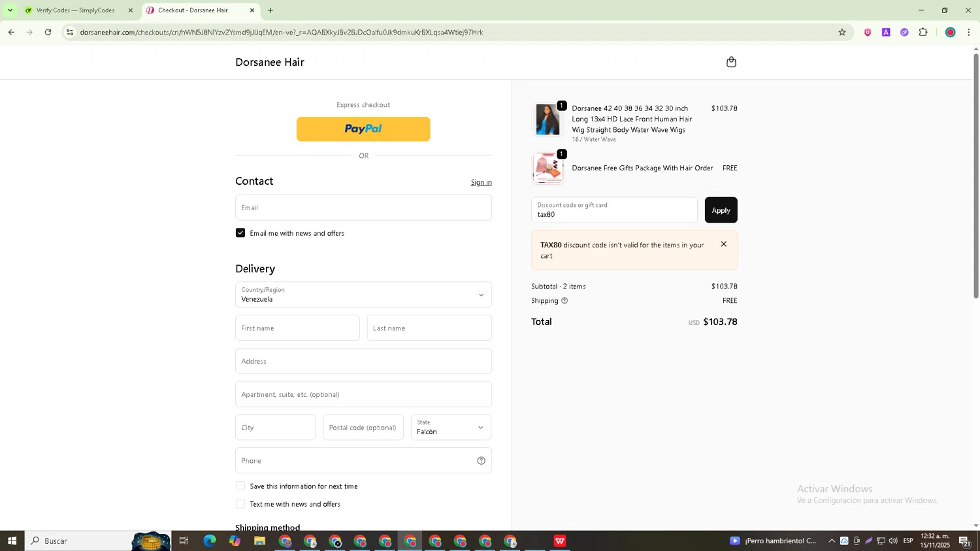Switch to the Verify Codes — SimplyCodes tab
This screenshot has height=551, width=980.
tap(75, 10)
